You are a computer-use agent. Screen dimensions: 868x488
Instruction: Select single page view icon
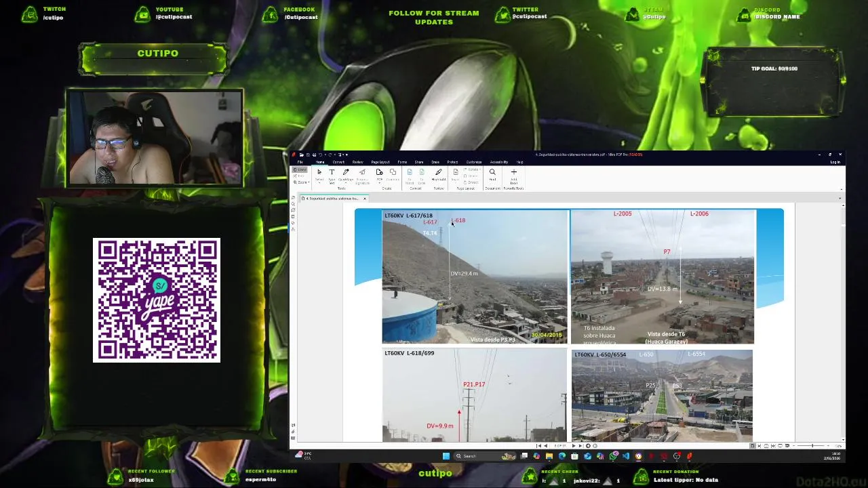click(752, 446)
